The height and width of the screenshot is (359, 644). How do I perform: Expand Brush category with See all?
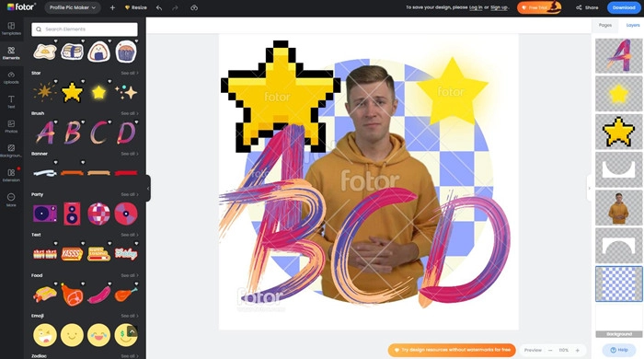pyautogui.click(x=130, y=113)
